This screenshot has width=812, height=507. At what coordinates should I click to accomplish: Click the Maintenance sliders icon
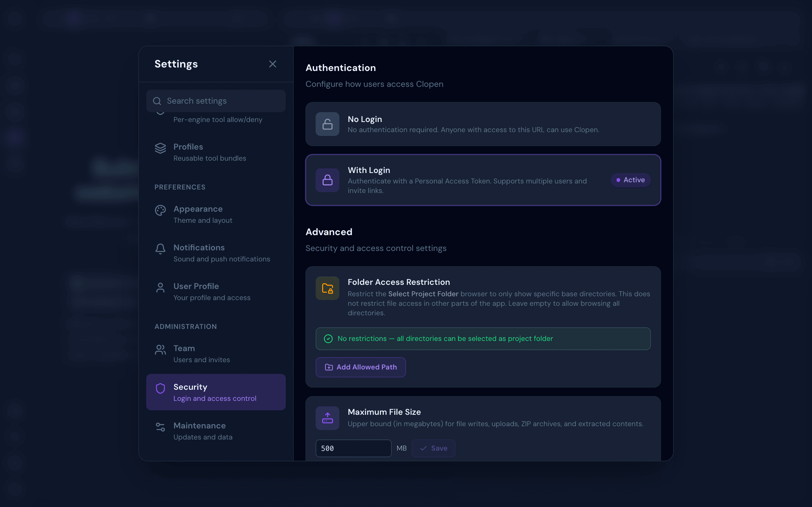pos(160,427)
